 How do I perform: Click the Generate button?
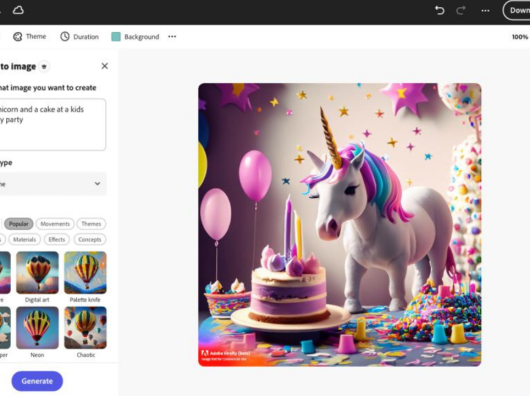(37, 381)
